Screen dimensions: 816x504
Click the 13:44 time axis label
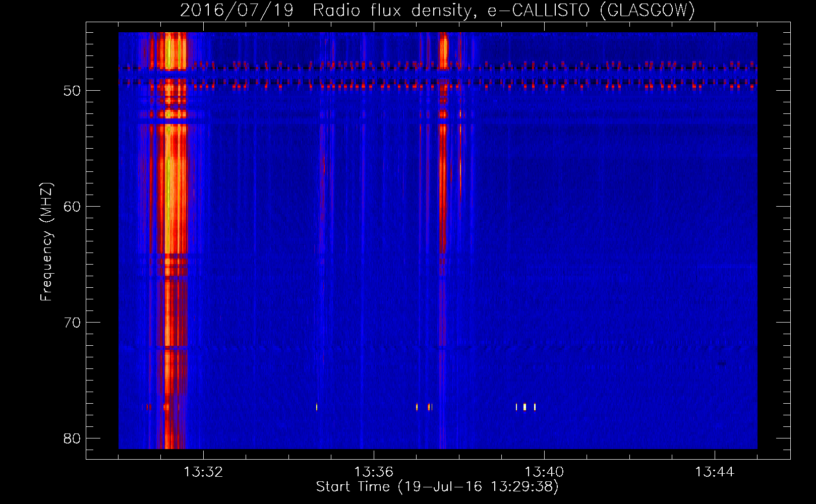(x=715, y=472)
